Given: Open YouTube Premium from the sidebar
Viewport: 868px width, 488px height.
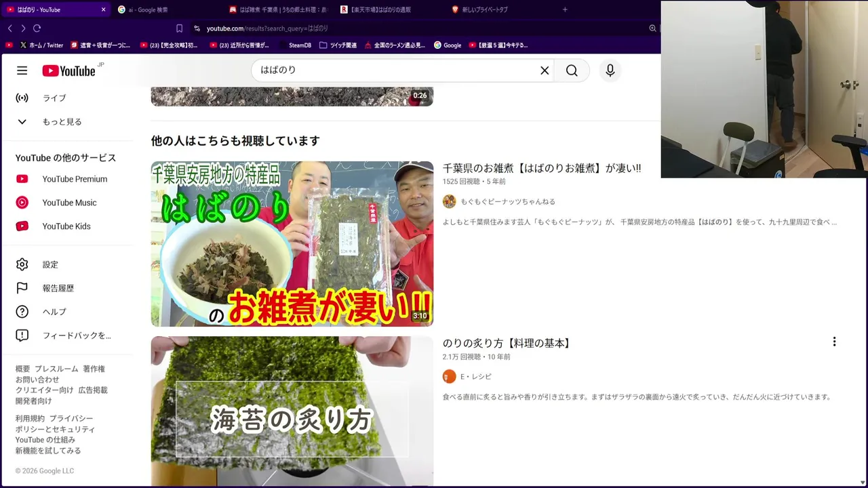Looking at the screenshot, I should point(67,179).
